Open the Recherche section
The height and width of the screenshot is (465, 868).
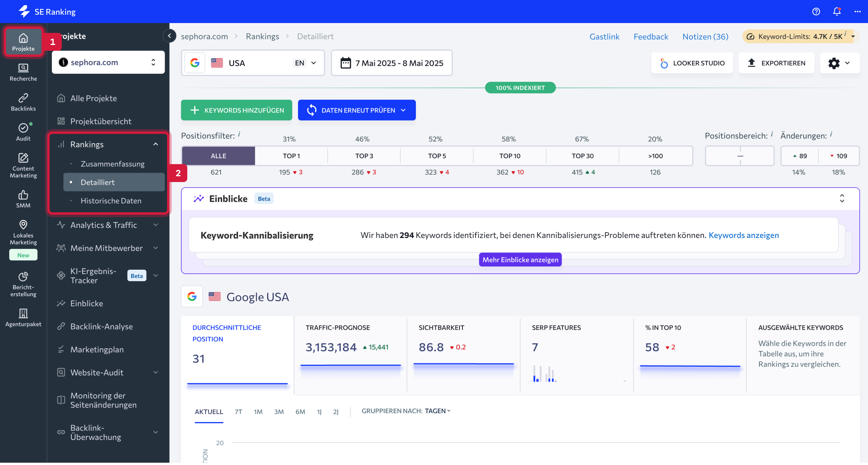pyautogui.click(x=23, y=72)
